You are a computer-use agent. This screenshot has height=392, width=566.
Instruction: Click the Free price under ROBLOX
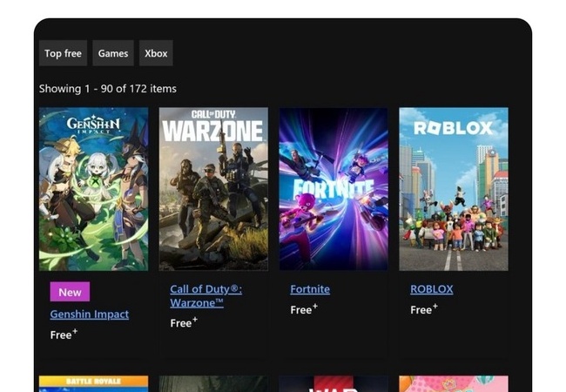click(424, 309)
